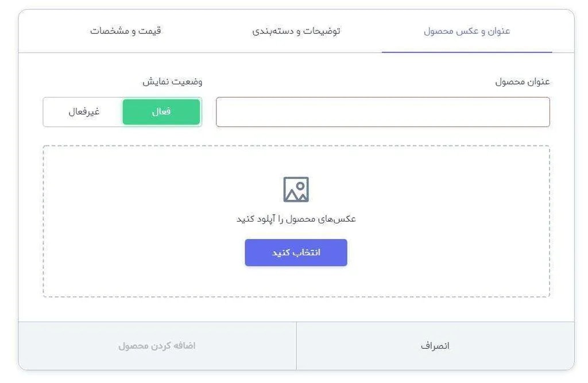Click the انتخاب کنید upload button
Screen dimensions: 588x383
click(296, 253)
